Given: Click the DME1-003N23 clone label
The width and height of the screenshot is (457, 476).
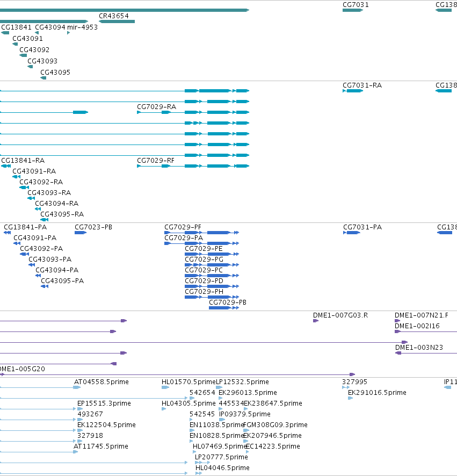Looking at the screenshot, I should [419, 348].
